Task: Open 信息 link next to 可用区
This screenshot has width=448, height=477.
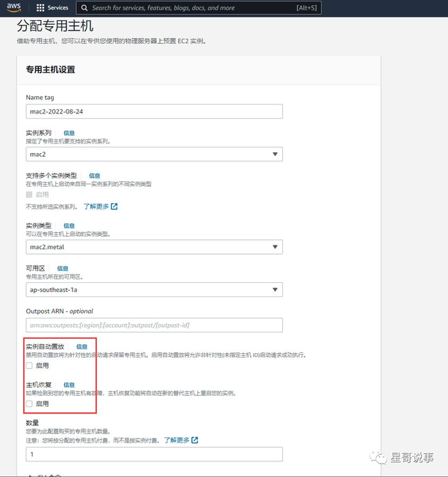Action: tap(63, 268)
